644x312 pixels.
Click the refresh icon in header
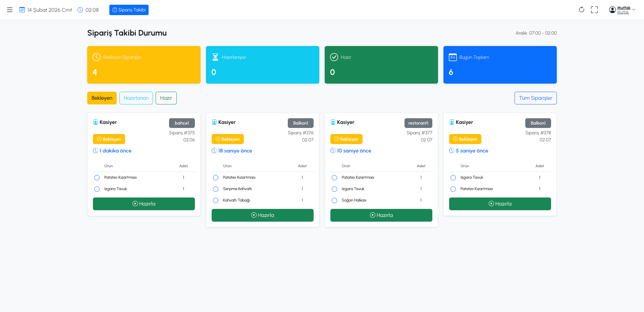click(582, 10)
